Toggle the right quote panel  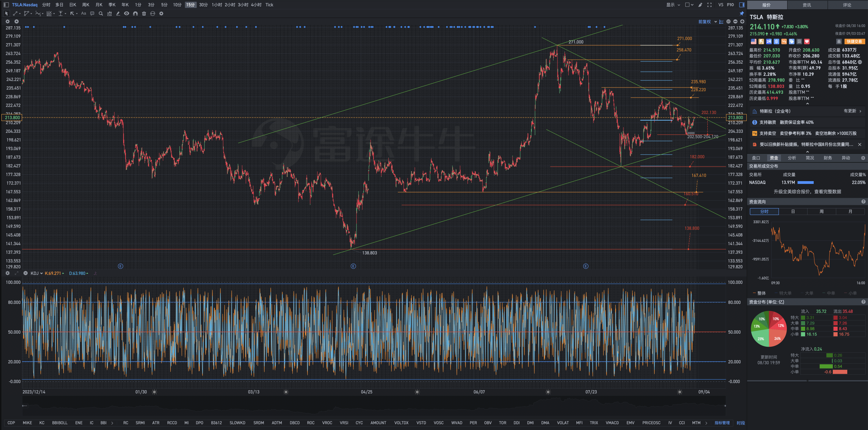[742, 5]
